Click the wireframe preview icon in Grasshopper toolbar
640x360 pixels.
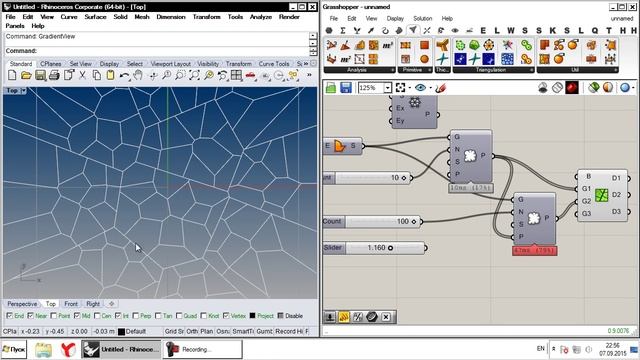(557, 88)
